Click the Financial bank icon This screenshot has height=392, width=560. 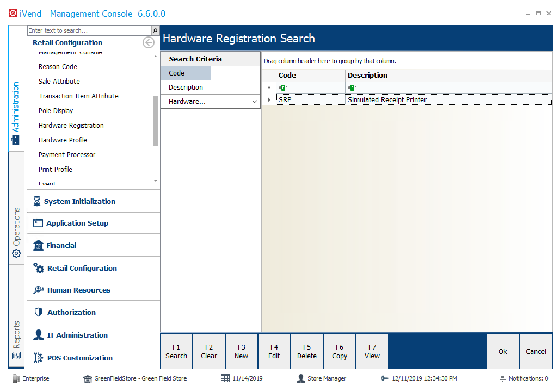pyautogui.click(x=38, y=245)
